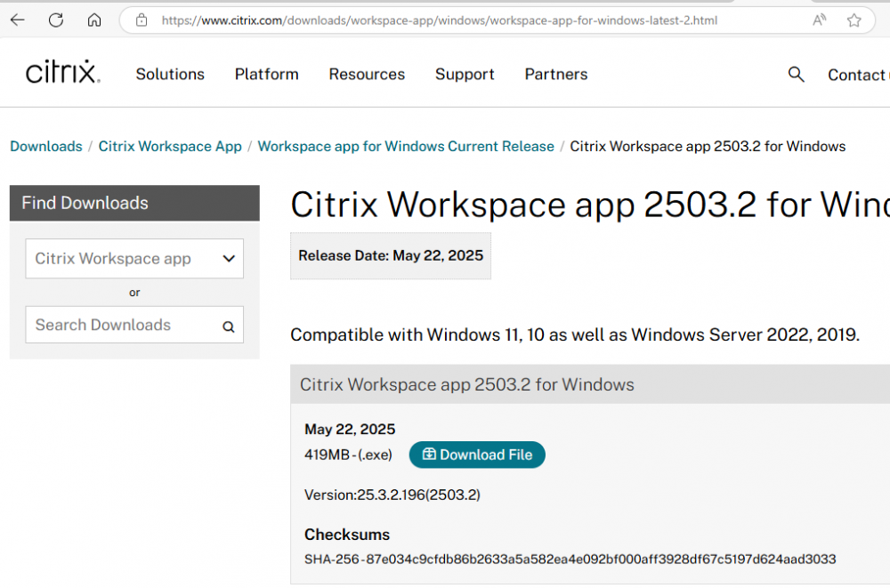The image size is (890, 588).
Task: Click the Download File button
Action: [477, 455]
